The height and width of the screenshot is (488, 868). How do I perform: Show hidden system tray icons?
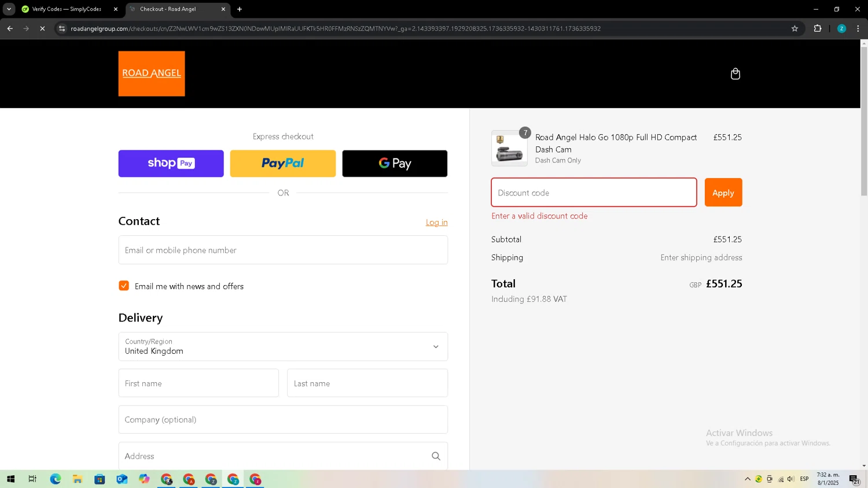pyautogui.click(x=748, y=479)
